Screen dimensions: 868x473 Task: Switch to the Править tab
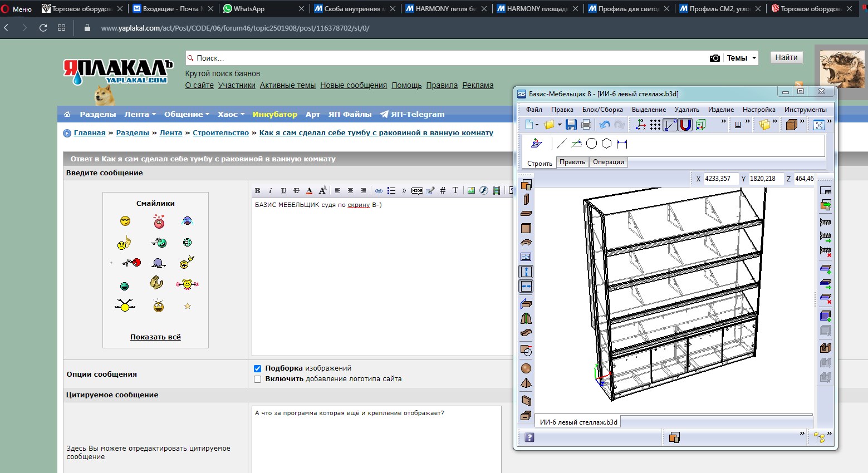pyautogui.click(x=572, y=162)
